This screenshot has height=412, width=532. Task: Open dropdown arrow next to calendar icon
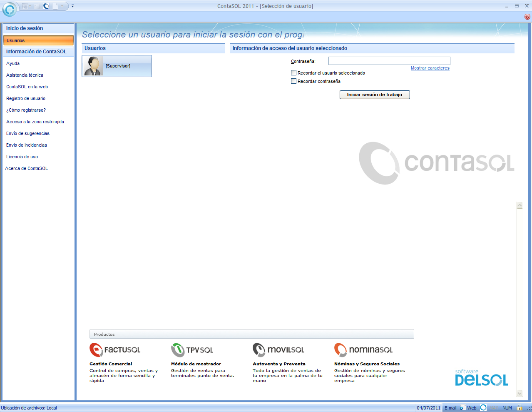30,6
